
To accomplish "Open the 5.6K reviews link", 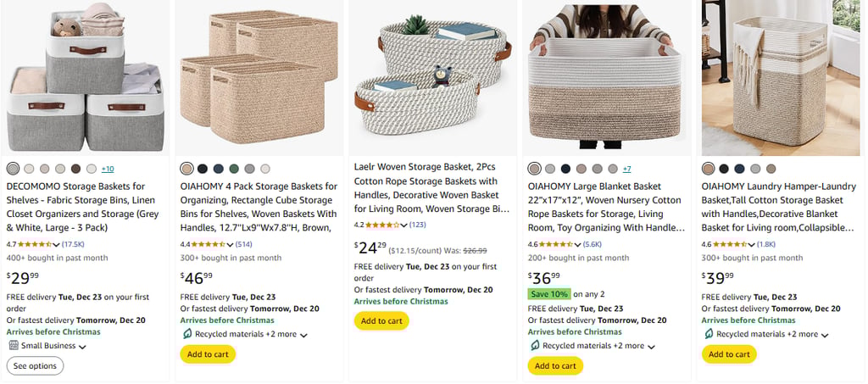I will (593, 244).
